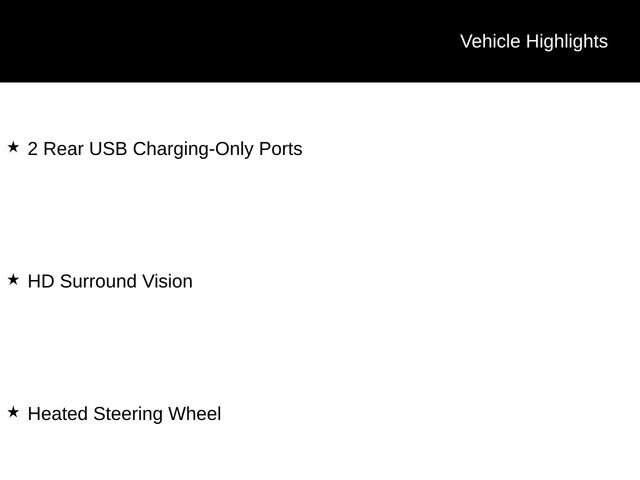Image resolution: width=640 pixels, height=480 pixels.
Task: Click the black header banner area
Action: (x=320, y=41)
